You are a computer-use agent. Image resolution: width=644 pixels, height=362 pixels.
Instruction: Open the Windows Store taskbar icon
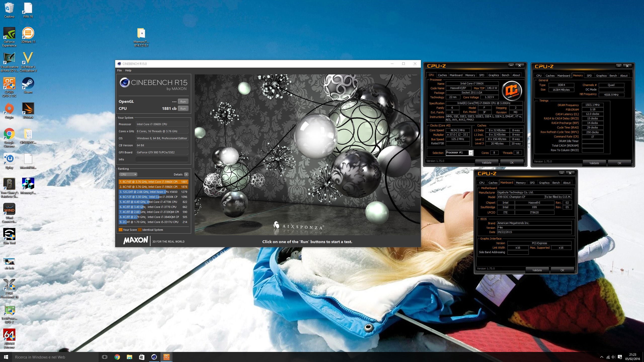142,357
